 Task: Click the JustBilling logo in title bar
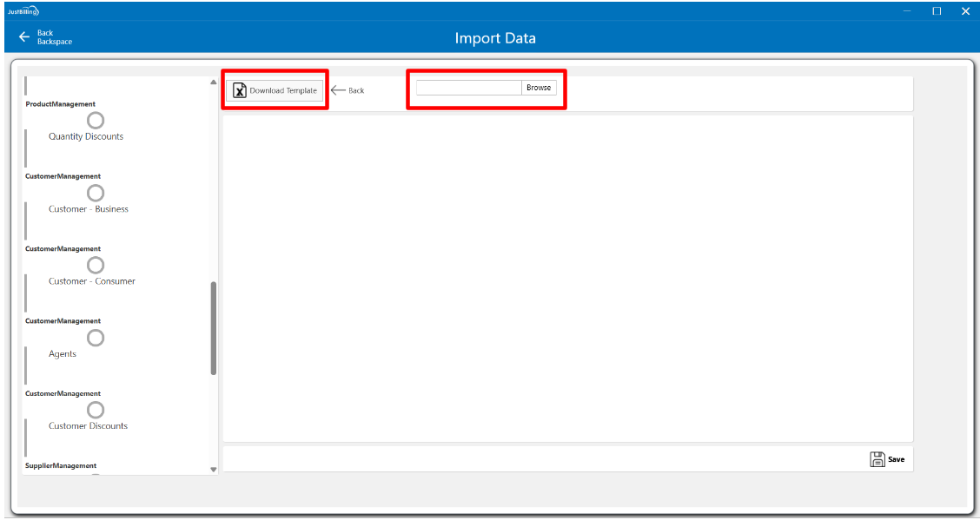(24, 11)
